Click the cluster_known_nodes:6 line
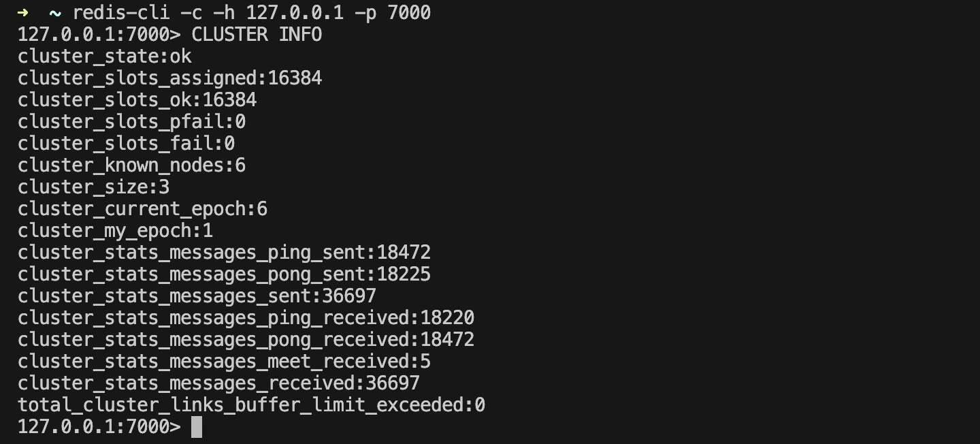 pos(131,165)
